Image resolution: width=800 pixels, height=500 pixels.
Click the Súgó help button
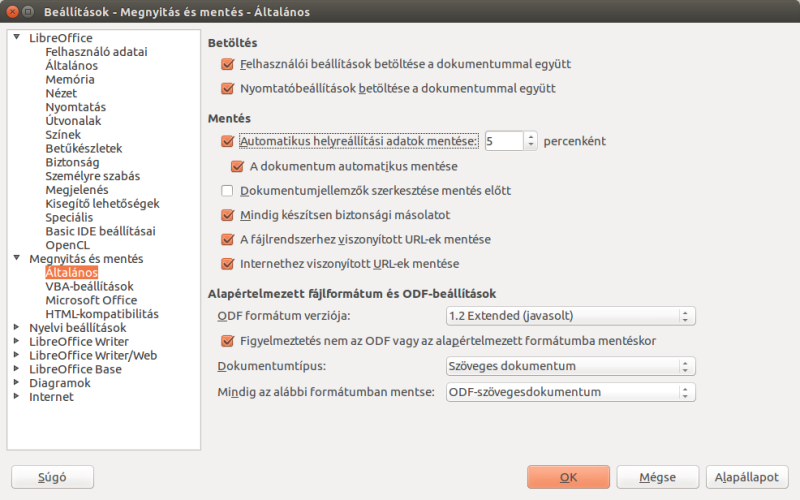53,477
